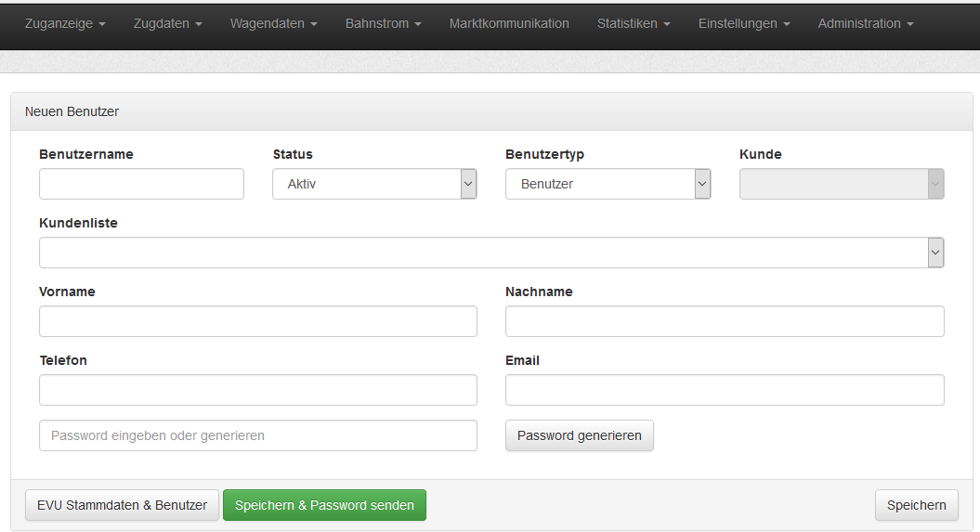Image resolution: width=980 pixels, height=532 pixels.
Task: Click into the Email field
Action: (x=725, y=390)
